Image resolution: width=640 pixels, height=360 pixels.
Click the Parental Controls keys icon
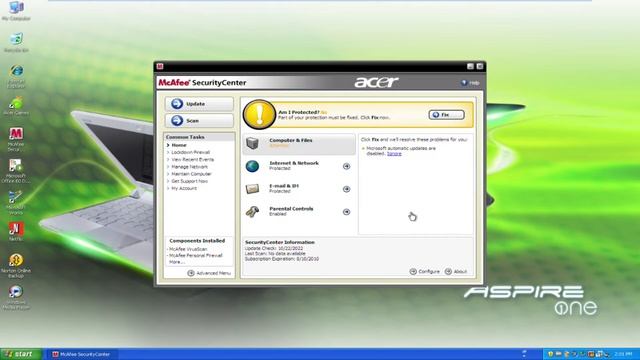pos(252,211)
